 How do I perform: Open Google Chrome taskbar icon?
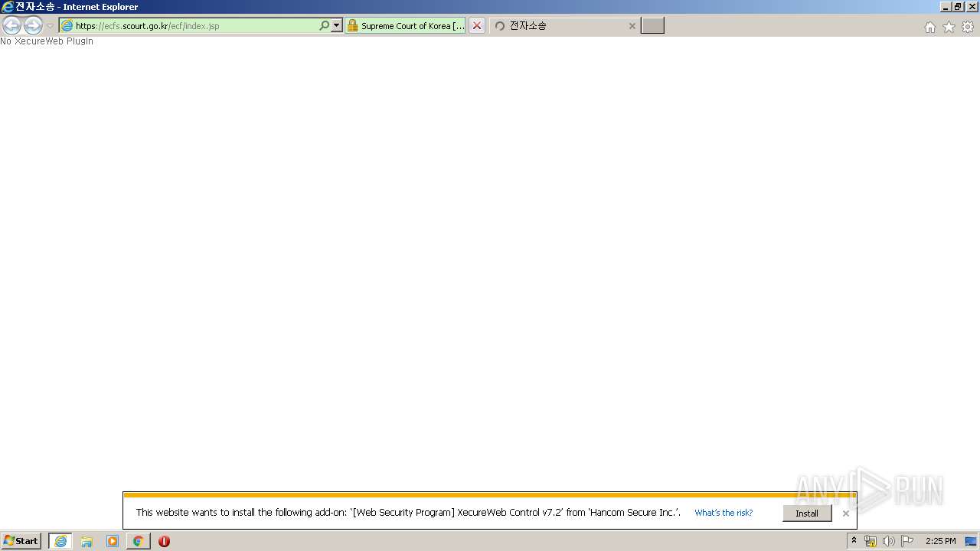(139, 541)
